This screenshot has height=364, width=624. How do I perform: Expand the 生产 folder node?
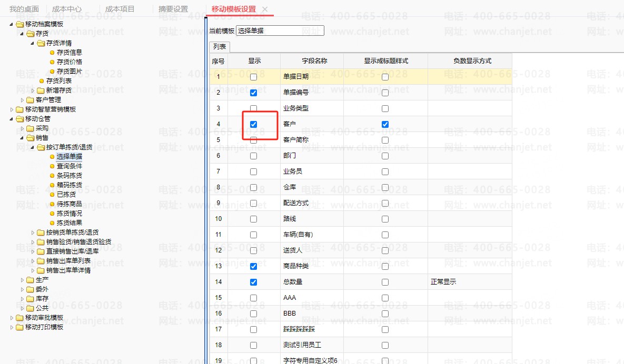point(23,280)
